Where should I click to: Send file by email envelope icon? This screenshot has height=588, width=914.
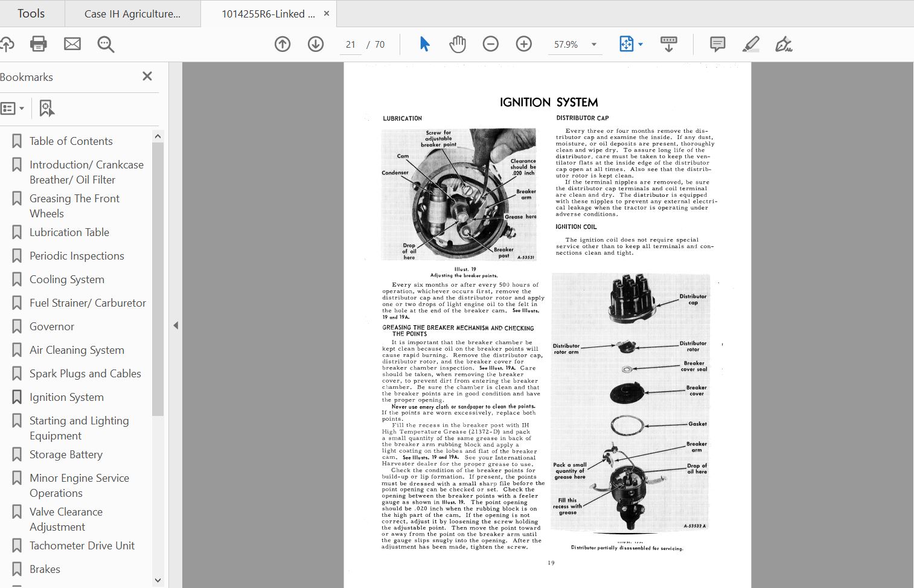point(72,44)
